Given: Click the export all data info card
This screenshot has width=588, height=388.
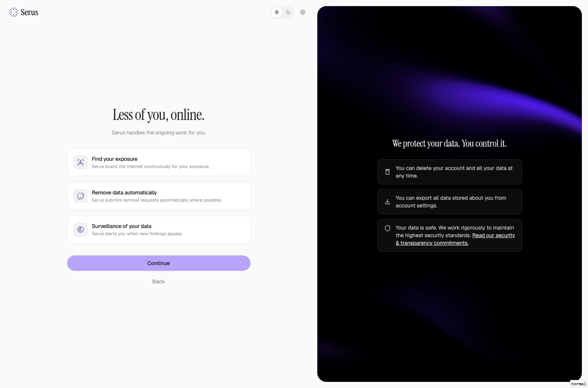Looking at the screenshot, I should tap(450, 202).
